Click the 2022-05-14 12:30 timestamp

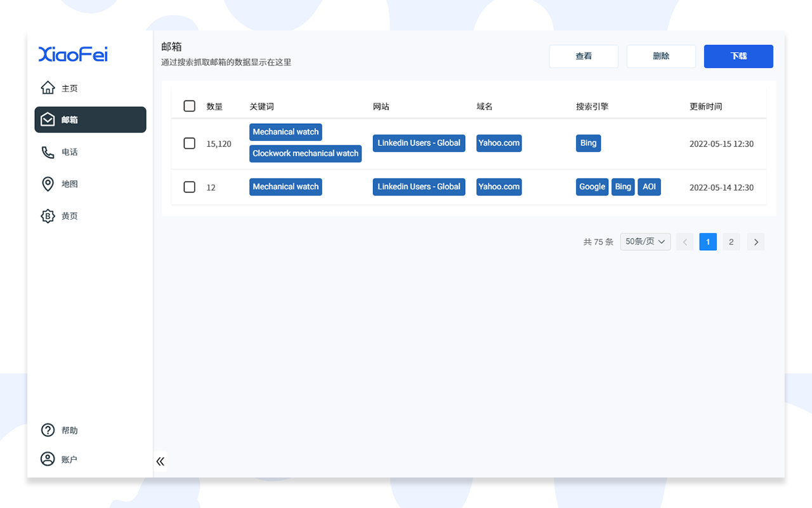click(x=721, y=187)
